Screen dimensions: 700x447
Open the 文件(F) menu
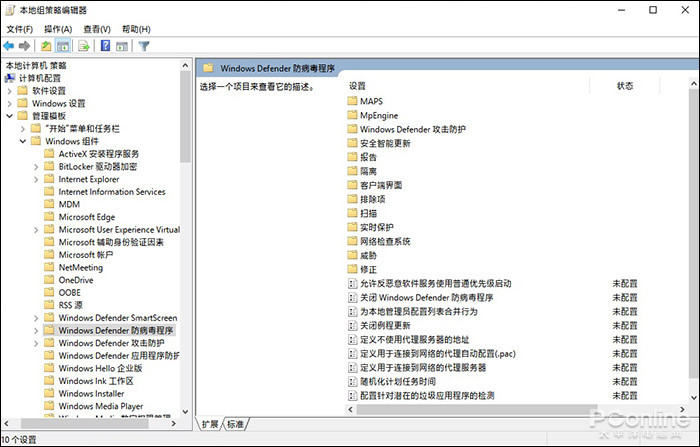point(20,29)
